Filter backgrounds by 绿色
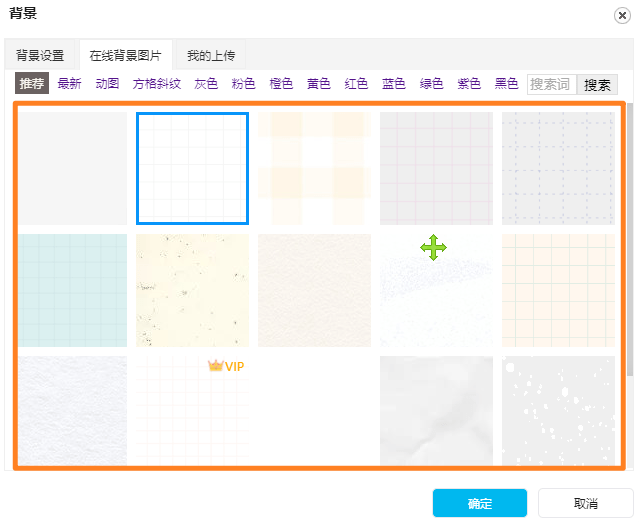 [x=431, y=84]
